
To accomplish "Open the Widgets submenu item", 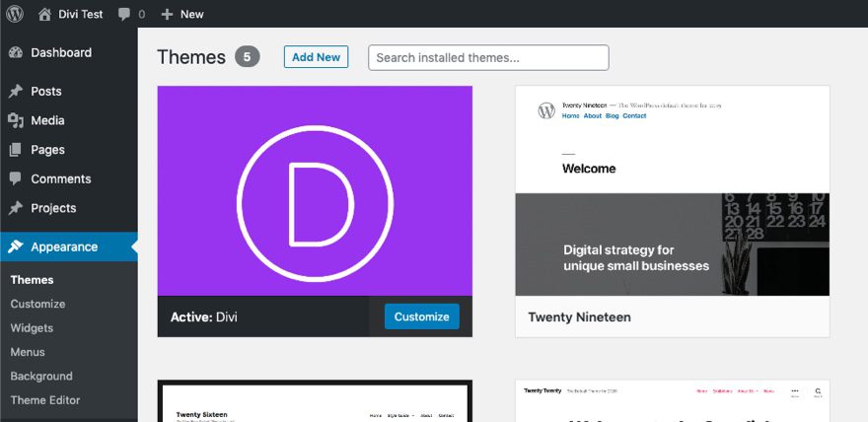I will [x=32, y=328].
